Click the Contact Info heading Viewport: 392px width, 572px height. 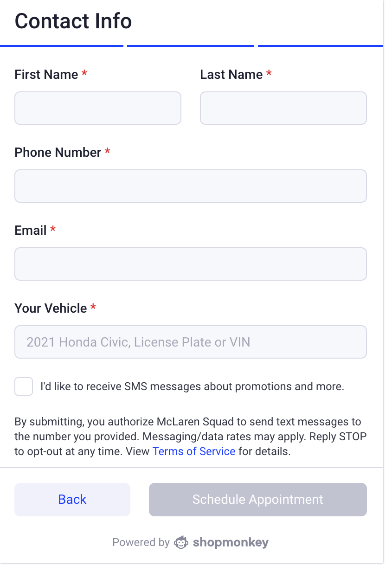pyautogui.click(x=73, y=21)
